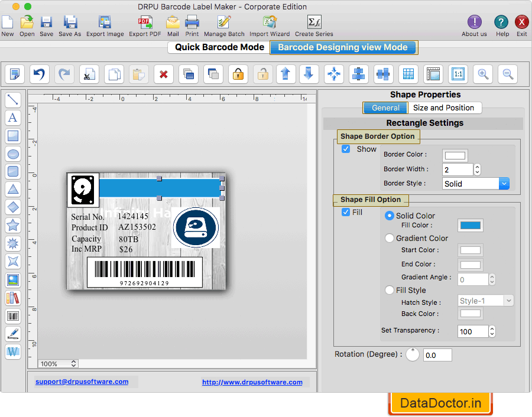This screenshot has height=417, width=532.
Task: Pick the Star shape tool
Action: point(13,225)
